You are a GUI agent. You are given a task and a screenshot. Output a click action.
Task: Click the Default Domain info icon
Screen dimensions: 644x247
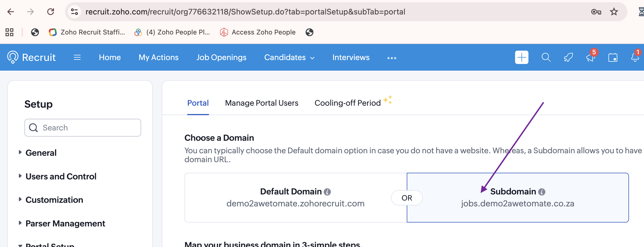pyautogui.click(x=327, y=192)
